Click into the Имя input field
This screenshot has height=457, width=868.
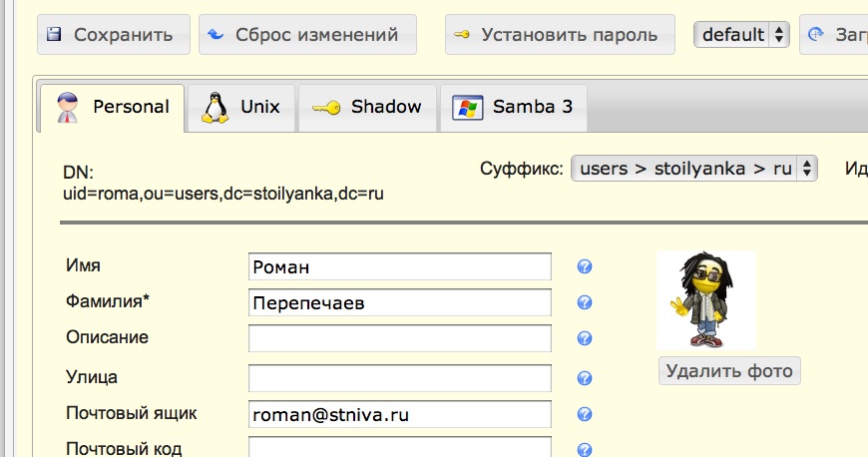(x=399, y=266)
